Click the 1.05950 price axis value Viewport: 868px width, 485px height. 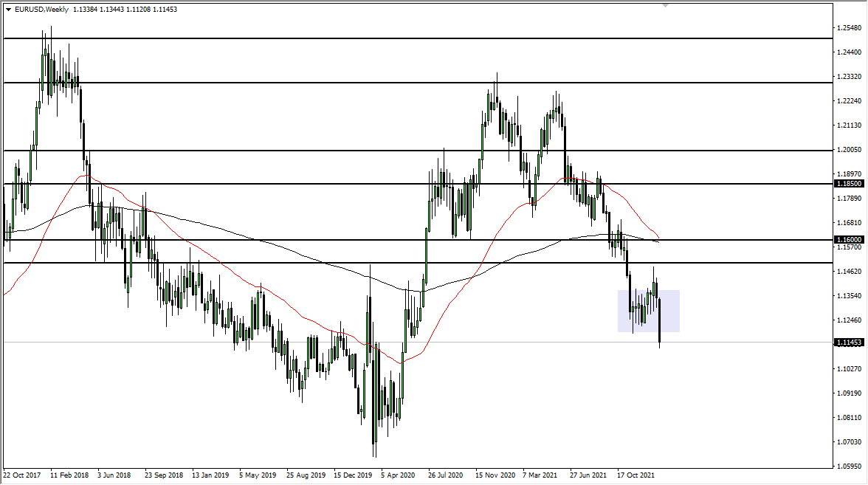point(847,467)
